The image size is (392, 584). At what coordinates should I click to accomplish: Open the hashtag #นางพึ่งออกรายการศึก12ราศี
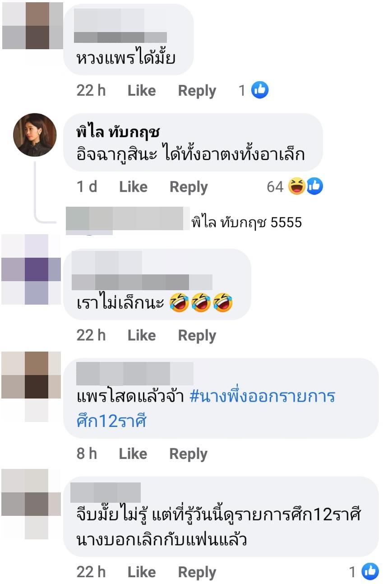(x=206, y=409)
